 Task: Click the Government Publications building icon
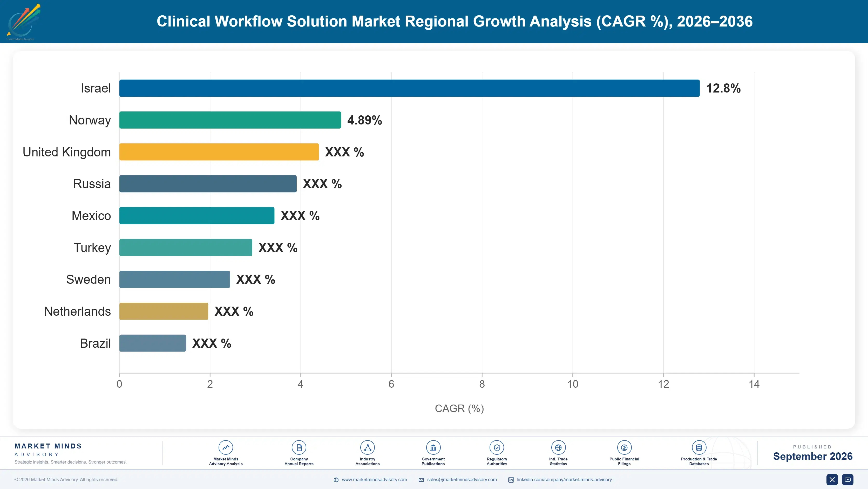coord(433,447)
